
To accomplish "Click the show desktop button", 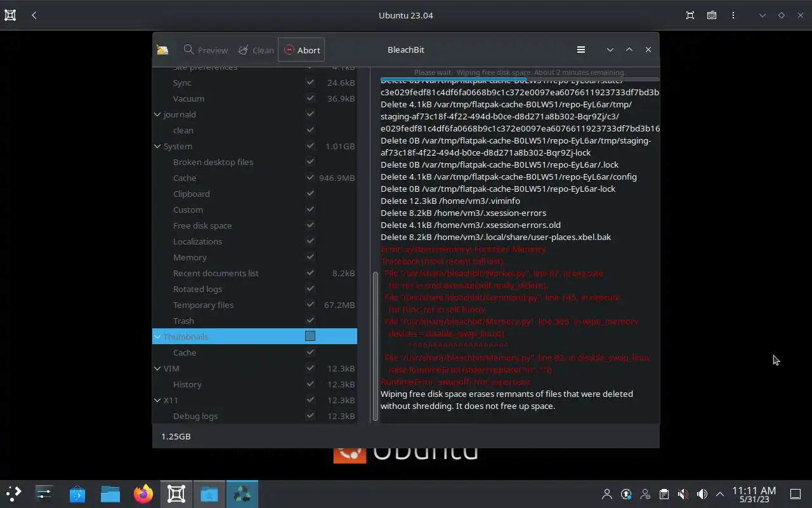I will (x=796, y=494).
